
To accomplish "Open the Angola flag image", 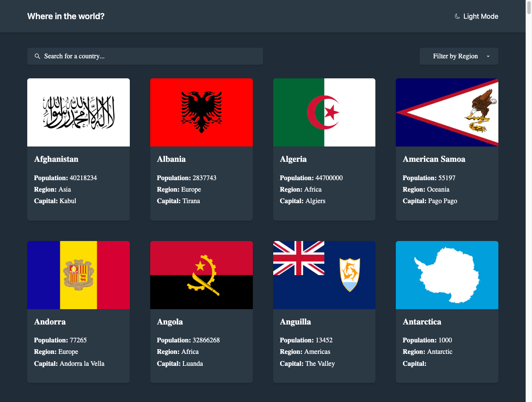I will pos(201,275).
